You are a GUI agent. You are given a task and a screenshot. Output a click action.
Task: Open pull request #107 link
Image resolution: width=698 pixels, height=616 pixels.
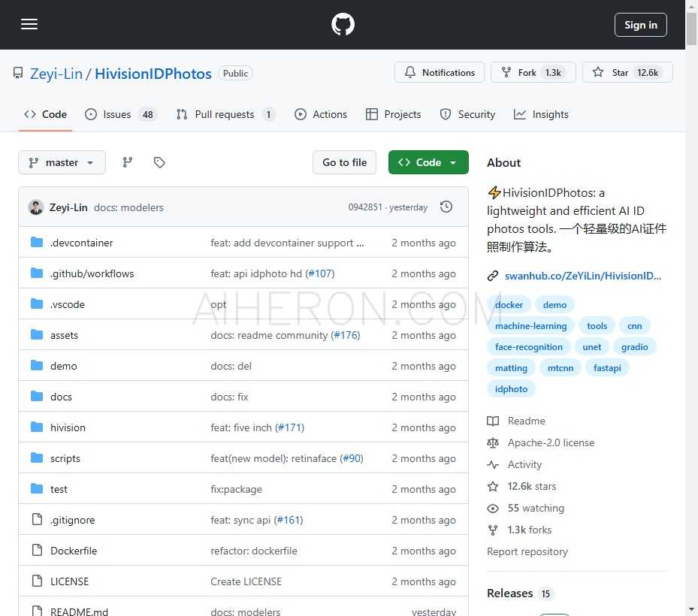319,273
